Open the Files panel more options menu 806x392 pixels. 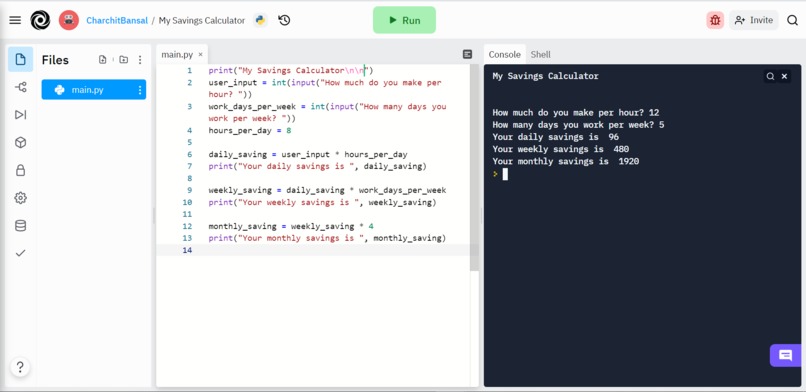(x=140, y=60)
